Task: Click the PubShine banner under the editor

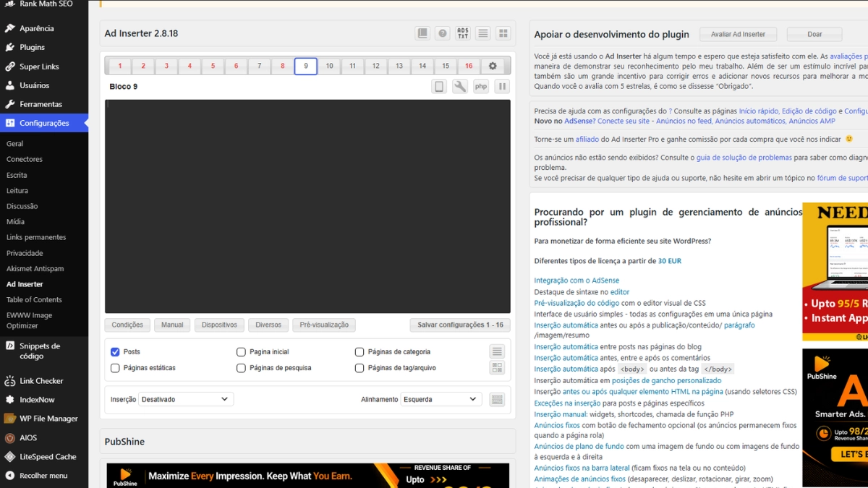Action: pos(307,476)
